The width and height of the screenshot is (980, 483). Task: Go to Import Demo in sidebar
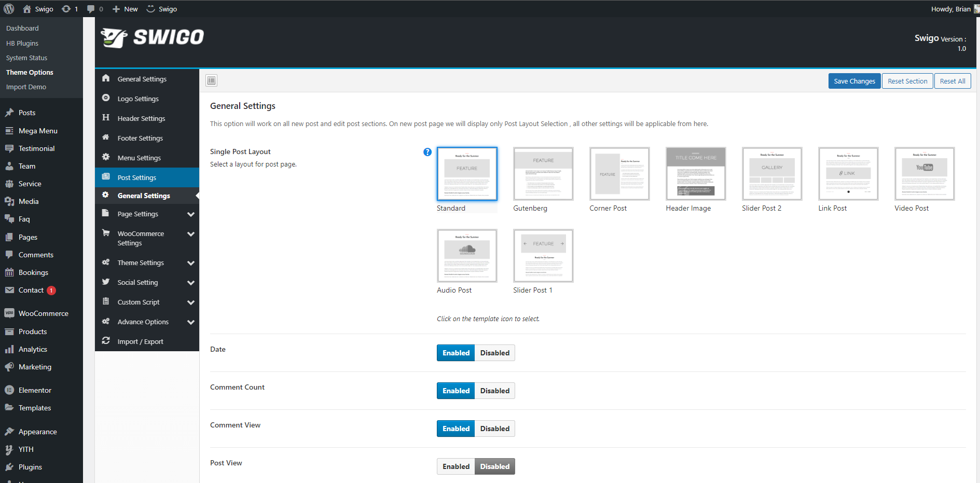[26, 87]
